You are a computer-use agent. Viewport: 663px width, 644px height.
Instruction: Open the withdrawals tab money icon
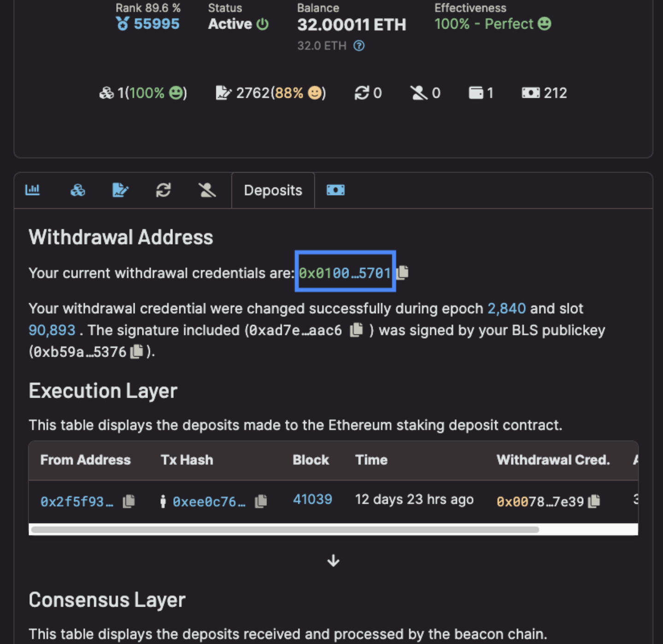pyautogui.click(x=335, y=190)
